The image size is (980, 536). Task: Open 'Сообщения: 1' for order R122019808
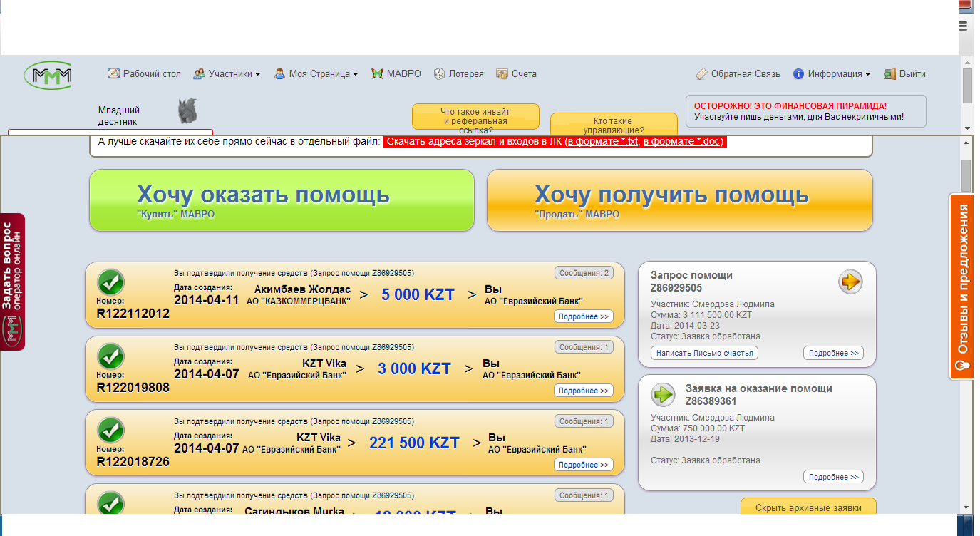pyautogui.click(x=584, y=347)
